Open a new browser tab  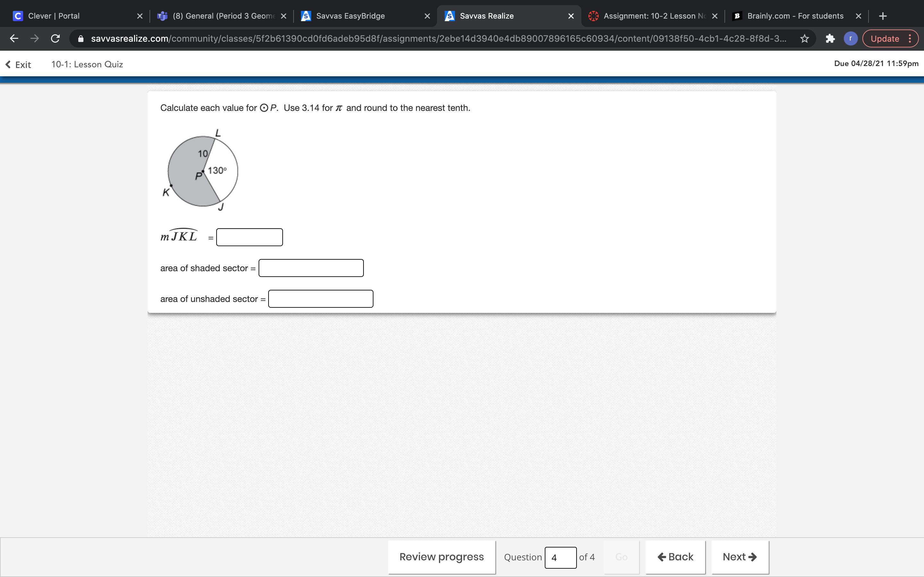tap(882, 16)
